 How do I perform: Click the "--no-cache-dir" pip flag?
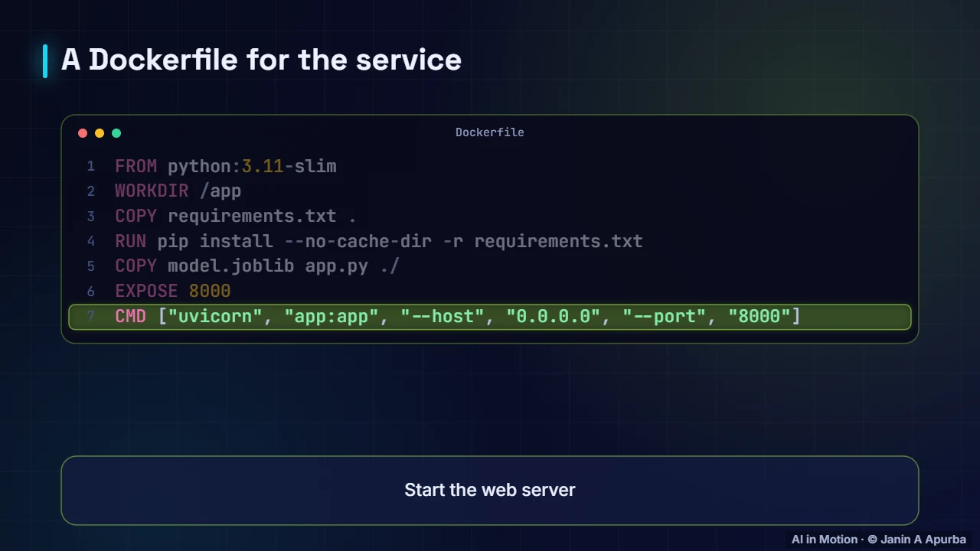pos(358,241)
